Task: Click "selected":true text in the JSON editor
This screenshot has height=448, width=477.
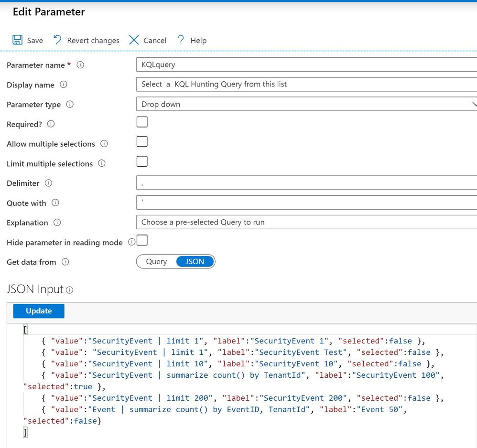Action: [x=58, y=386]
